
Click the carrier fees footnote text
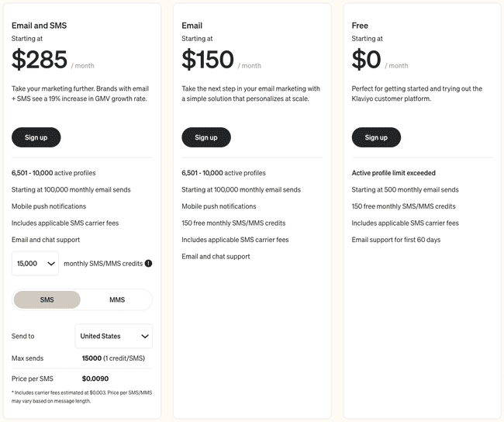(81, 397)
